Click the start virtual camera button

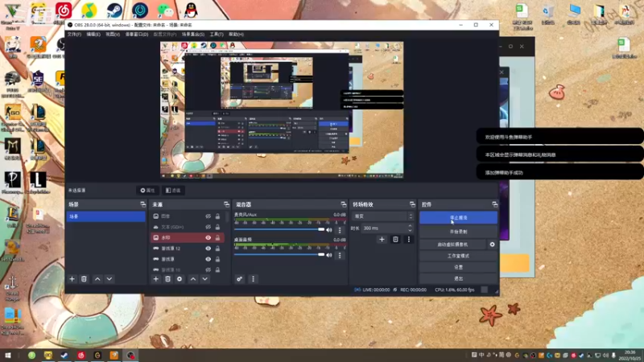click(452, 245)
